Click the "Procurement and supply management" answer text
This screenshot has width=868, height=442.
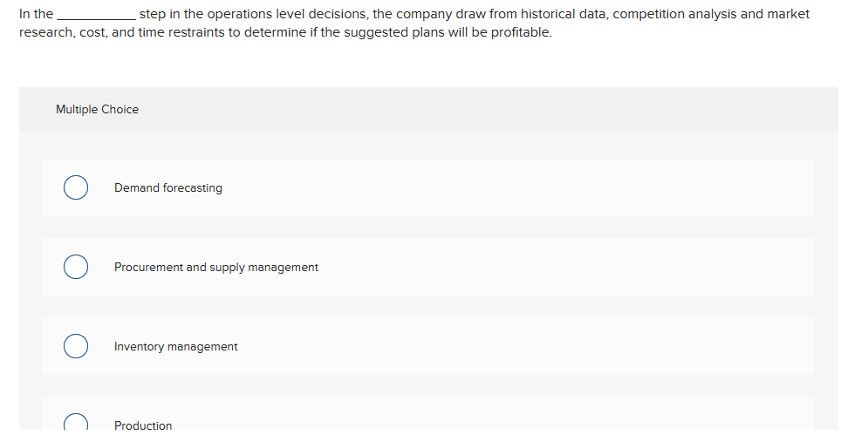[x=215, y=268]
